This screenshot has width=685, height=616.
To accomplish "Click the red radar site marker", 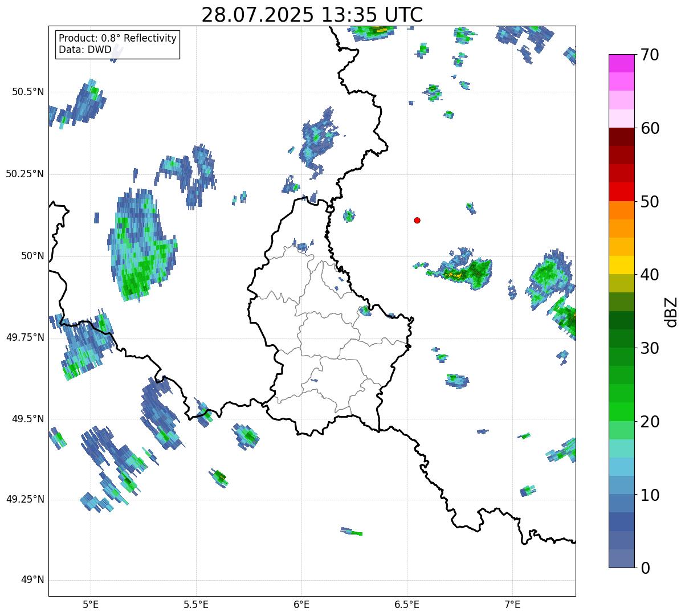I will (x=417, y=220).
